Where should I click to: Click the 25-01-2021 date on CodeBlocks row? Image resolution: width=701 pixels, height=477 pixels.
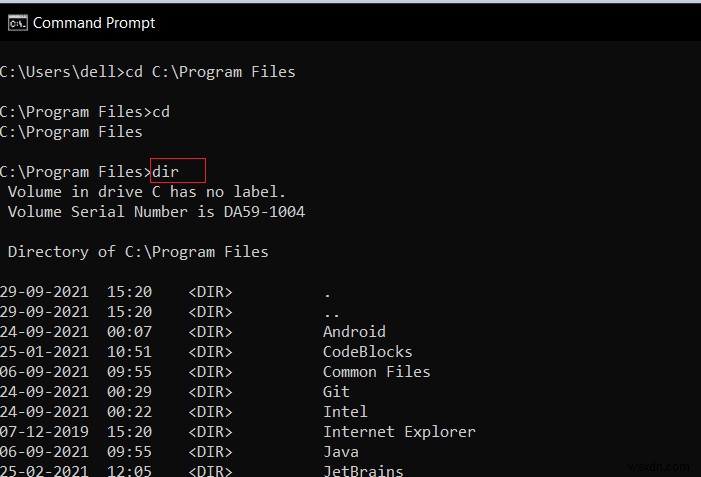coord(44,352)
